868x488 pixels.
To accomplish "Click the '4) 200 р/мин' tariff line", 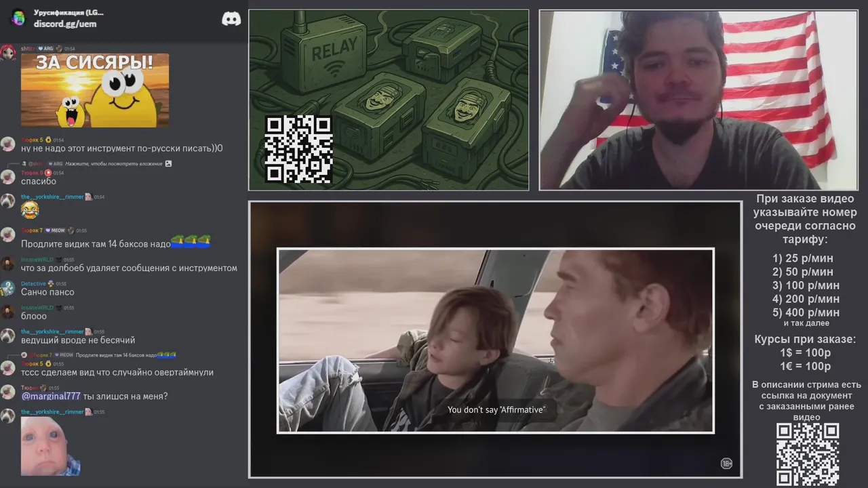I will click(806, 299).
